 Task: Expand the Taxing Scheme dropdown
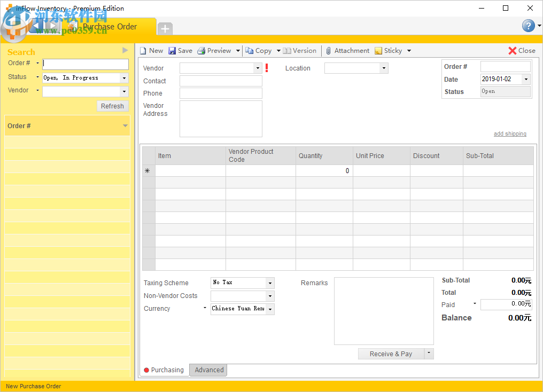pyautogui.click(x=270, y=283)
